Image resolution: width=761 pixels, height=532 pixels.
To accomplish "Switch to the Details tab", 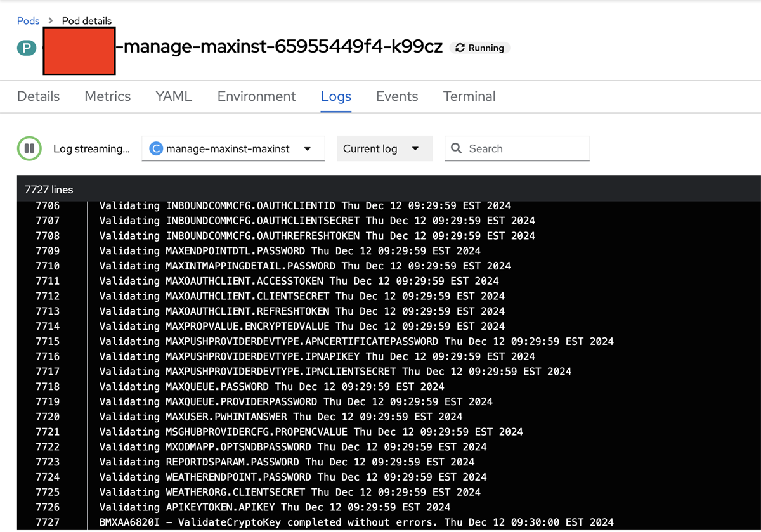I will point(38,96).
